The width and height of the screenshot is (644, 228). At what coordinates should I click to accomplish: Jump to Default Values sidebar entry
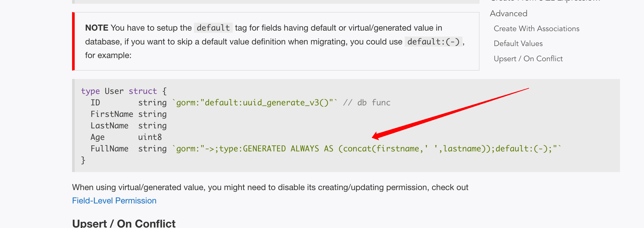[x=518, y=43]
